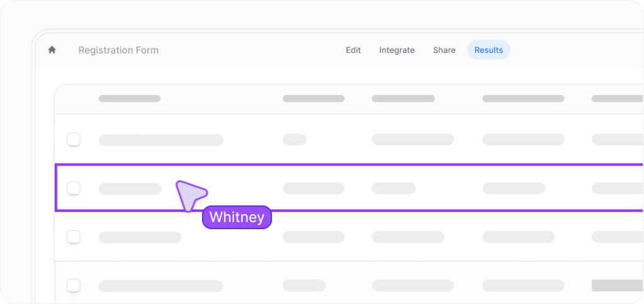Toggle the fourth row checkbox
The width and height of the screenshot is (644, 304).
click(74, 286)
